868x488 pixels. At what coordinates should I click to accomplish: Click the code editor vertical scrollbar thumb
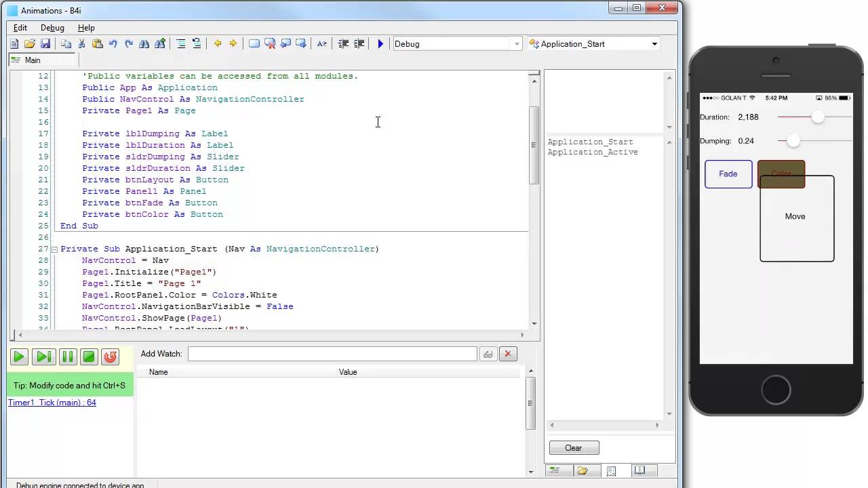pyautogui.click(x=534, y=145)
